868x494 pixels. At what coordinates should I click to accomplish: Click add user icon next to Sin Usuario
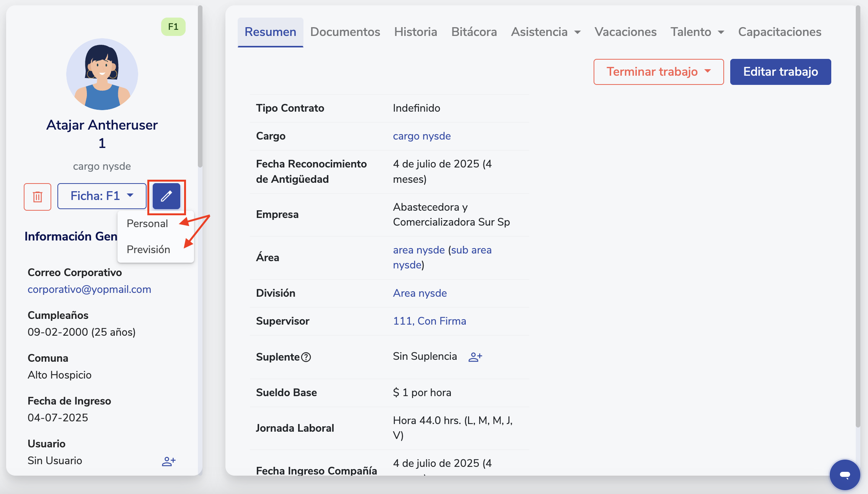pos(168,461)
